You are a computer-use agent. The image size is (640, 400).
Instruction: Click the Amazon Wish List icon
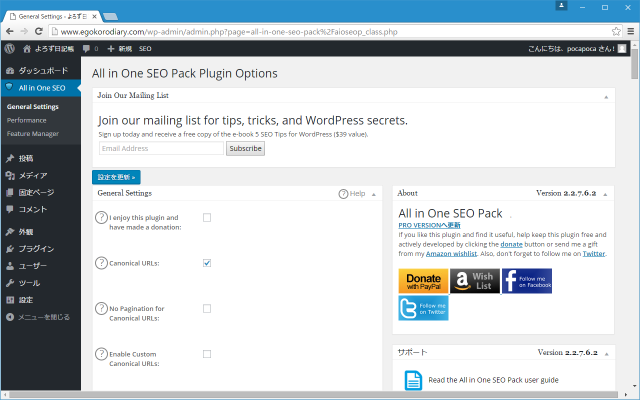point(474,281)
